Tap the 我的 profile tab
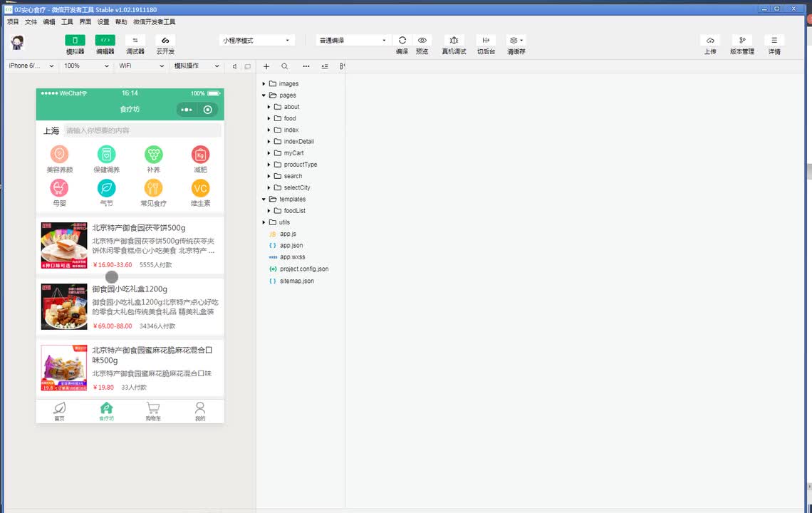Viewport: 812px width, 513px height. (200, 411)
